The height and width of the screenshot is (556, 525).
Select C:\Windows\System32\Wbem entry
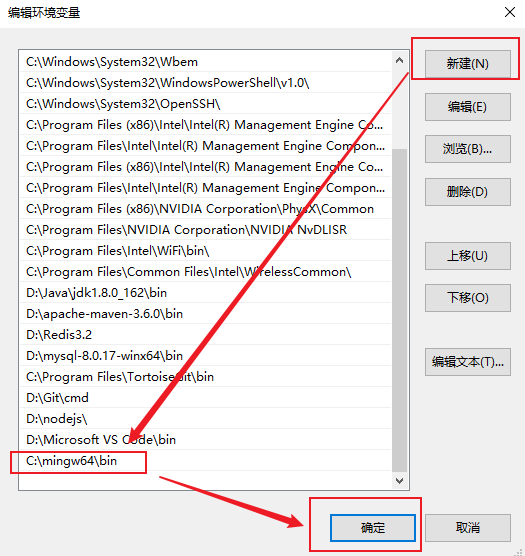206,62
